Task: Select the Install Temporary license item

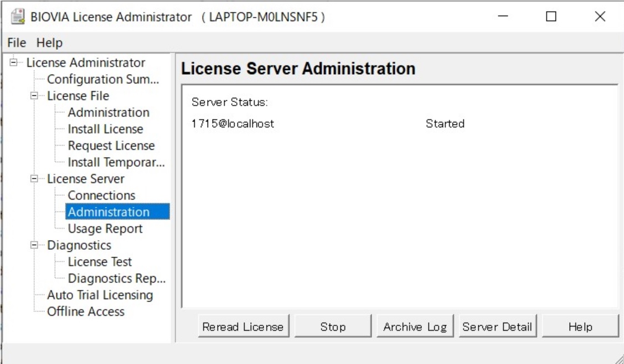Action: point(116,162)
